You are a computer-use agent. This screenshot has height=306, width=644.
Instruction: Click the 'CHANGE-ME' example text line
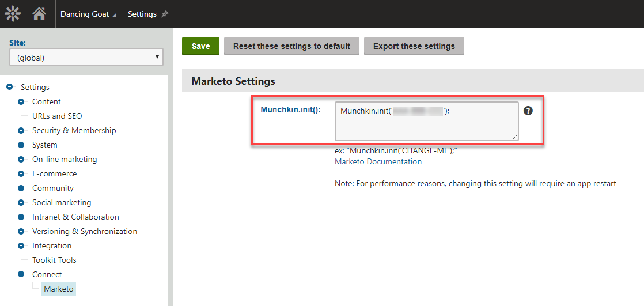coord(396,150)
